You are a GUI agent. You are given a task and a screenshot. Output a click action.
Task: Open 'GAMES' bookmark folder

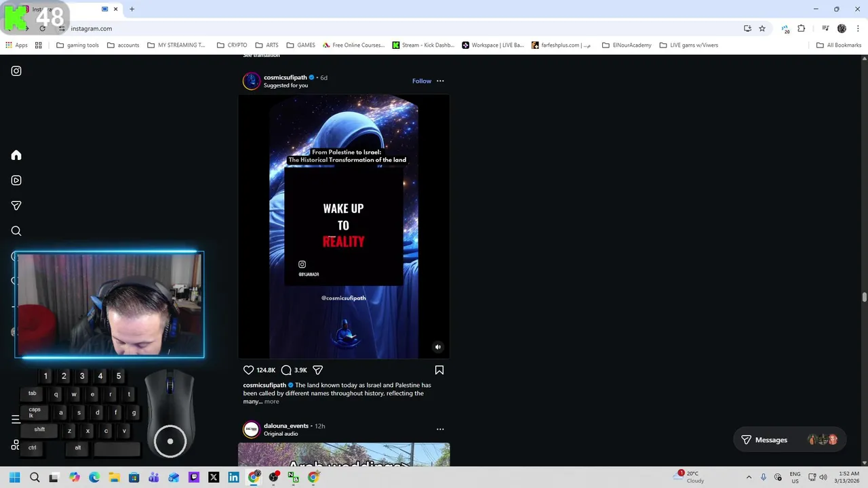pos(300,45)
